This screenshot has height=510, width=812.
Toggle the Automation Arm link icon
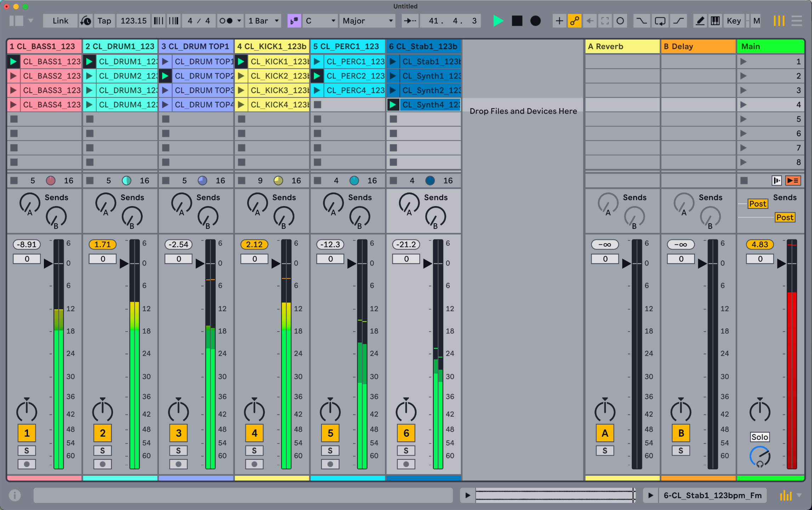tap(574, 21)
